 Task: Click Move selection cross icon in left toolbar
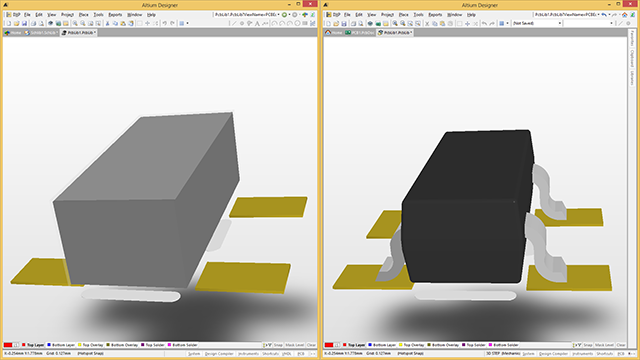pyautogui.click(x=148, y=24)
